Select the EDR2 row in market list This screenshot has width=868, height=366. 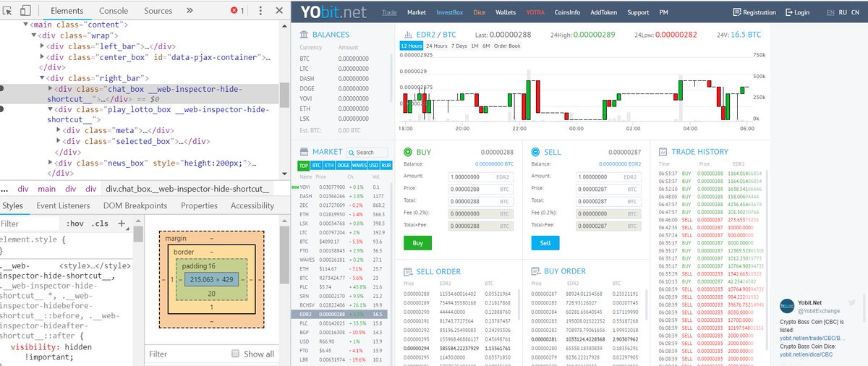(x=342, y=315)
